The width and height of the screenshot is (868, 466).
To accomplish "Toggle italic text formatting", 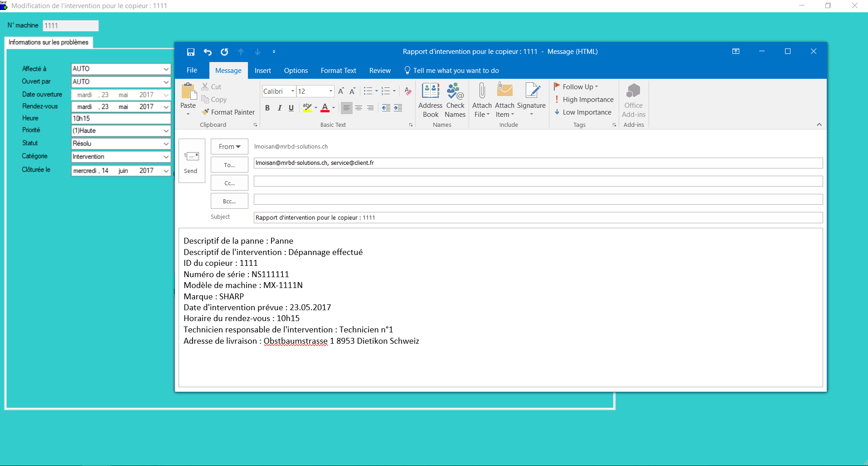I will pos(280,108).
